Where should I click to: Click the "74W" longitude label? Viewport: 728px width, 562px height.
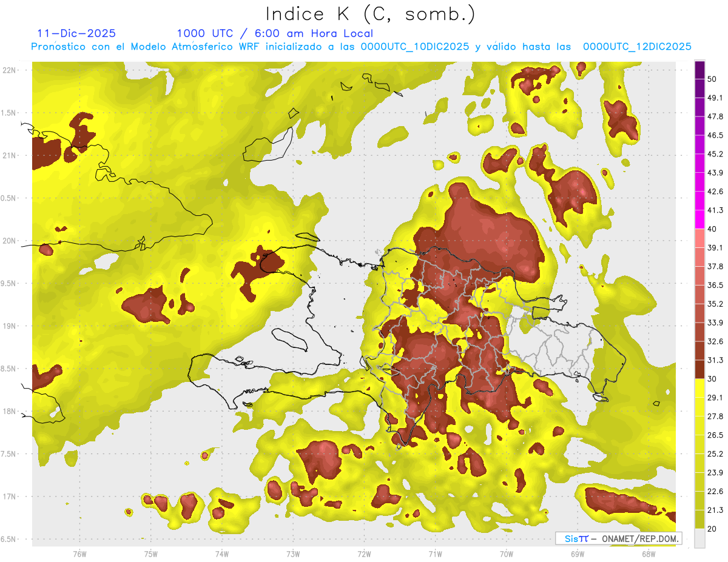coord(222,554)
